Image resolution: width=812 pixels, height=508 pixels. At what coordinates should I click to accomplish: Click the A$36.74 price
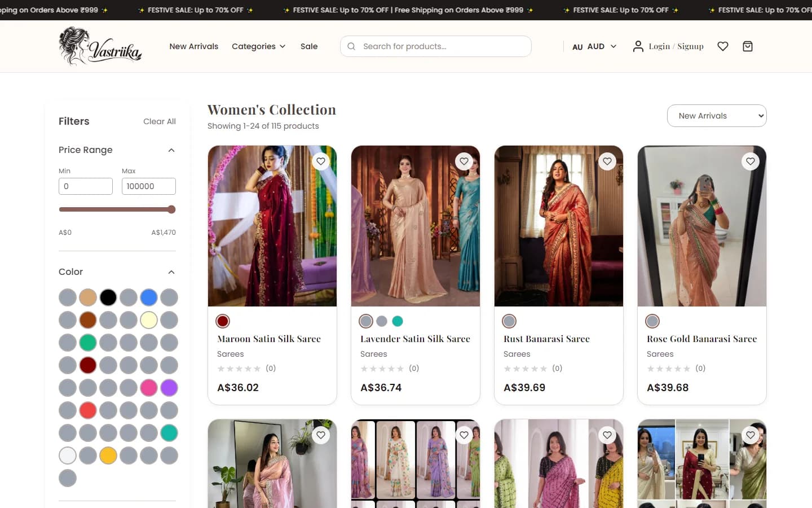point(381,388)
